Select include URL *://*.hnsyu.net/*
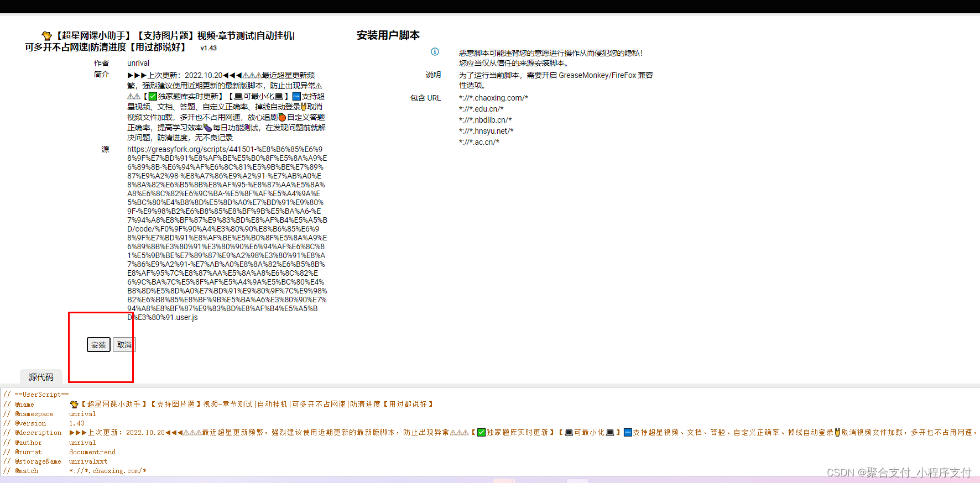The image size is (980, 483). tap(486, 131)
